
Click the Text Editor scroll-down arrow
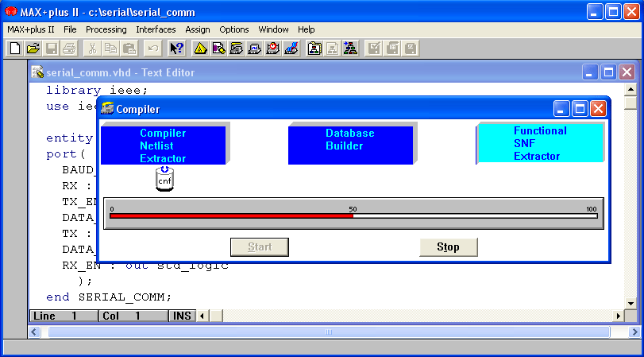(630, 304)
